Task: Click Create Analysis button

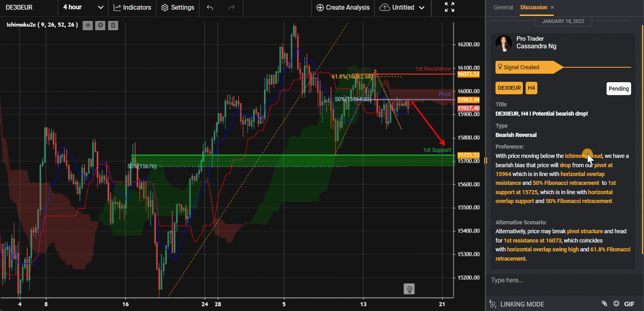Action: click(x=343, y=7)
